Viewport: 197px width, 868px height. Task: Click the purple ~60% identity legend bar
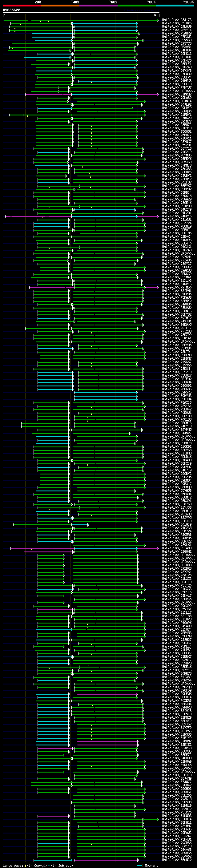click(99, 6)
